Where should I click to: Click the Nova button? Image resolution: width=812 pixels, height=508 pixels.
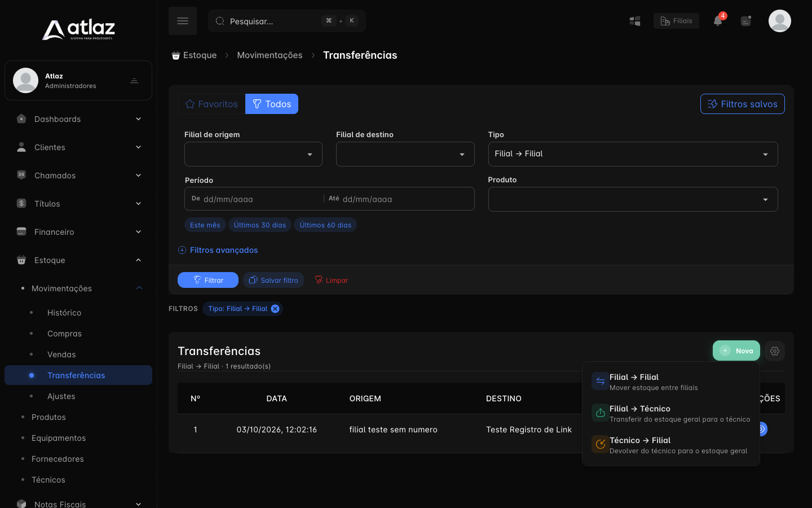tap(736, 351)
